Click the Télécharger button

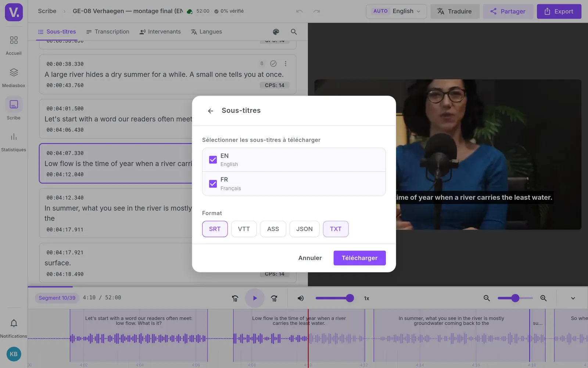click(360, 258)
